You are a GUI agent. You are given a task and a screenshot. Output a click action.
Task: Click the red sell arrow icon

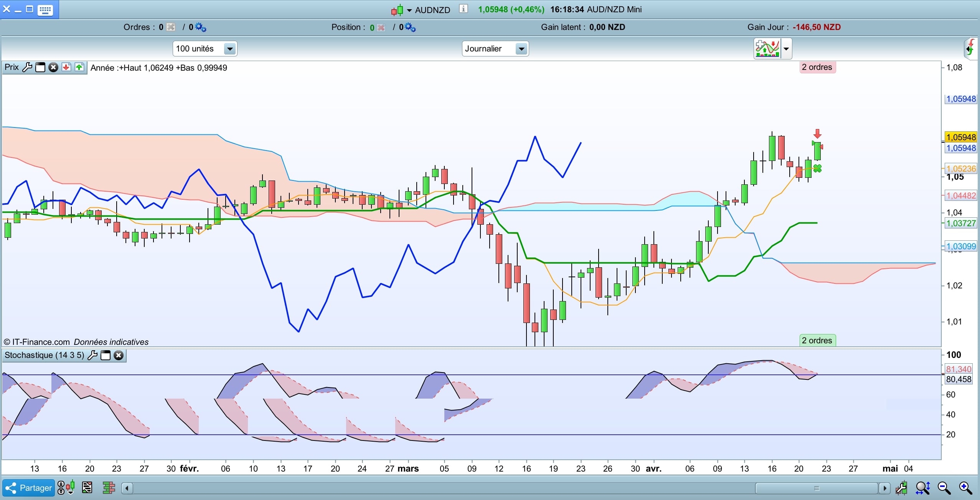click(x=66, y=68)
